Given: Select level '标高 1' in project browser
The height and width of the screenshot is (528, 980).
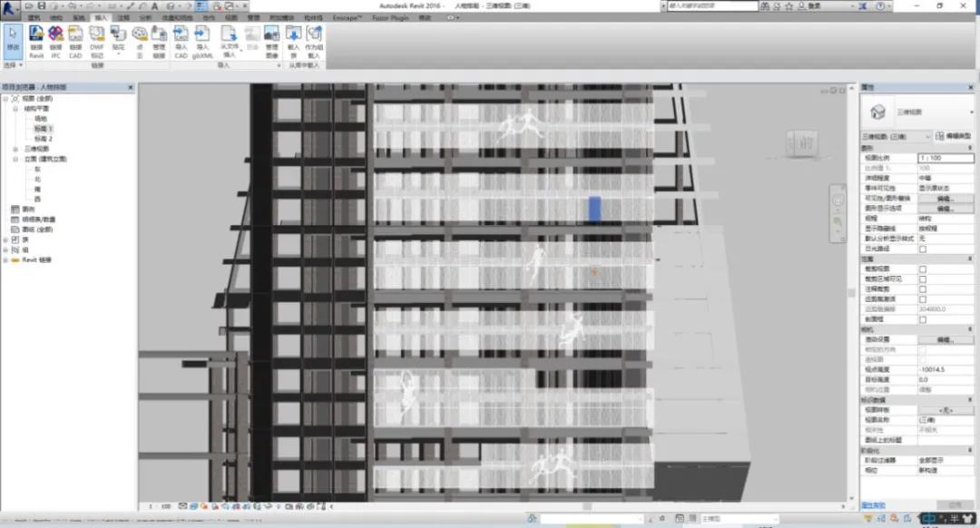Looking at the screenshot, I should 44,129.
